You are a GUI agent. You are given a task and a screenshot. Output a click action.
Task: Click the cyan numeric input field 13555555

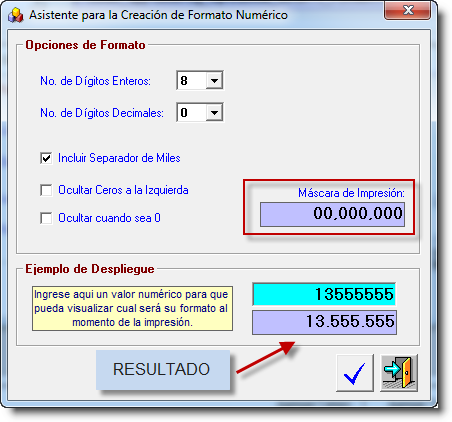(x=324, y=294)
